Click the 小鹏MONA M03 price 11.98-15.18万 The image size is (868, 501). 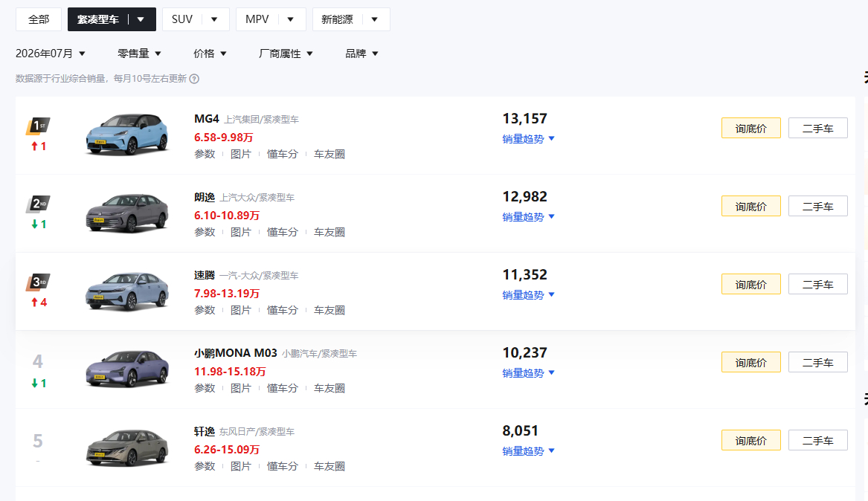[230, 371]
